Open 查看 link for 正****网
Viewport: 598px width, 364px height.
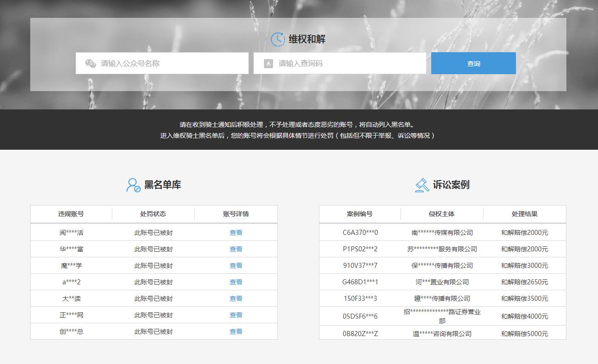tap(236, 315)
